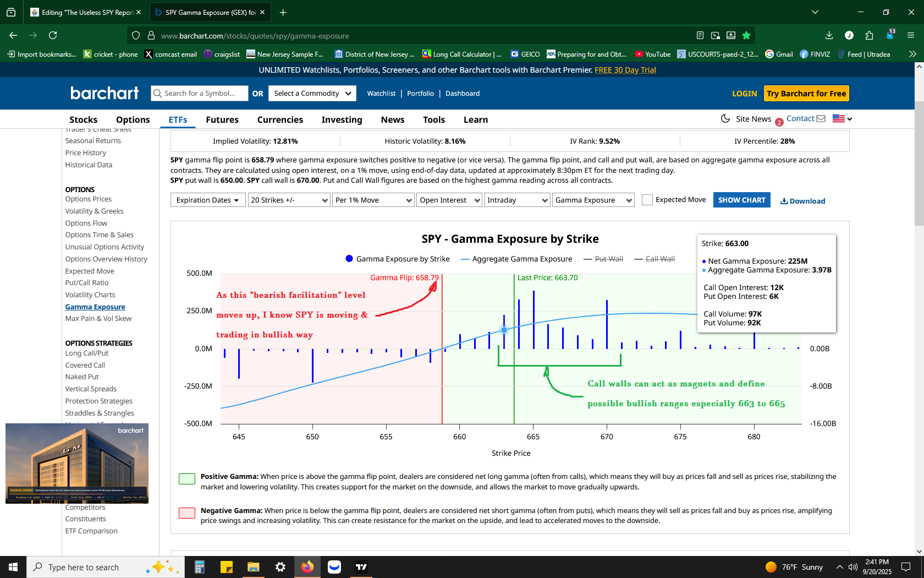This screenshot has width=924, height=578.
Task: Click the LOGIN link
Action: [x=744, y=94]
